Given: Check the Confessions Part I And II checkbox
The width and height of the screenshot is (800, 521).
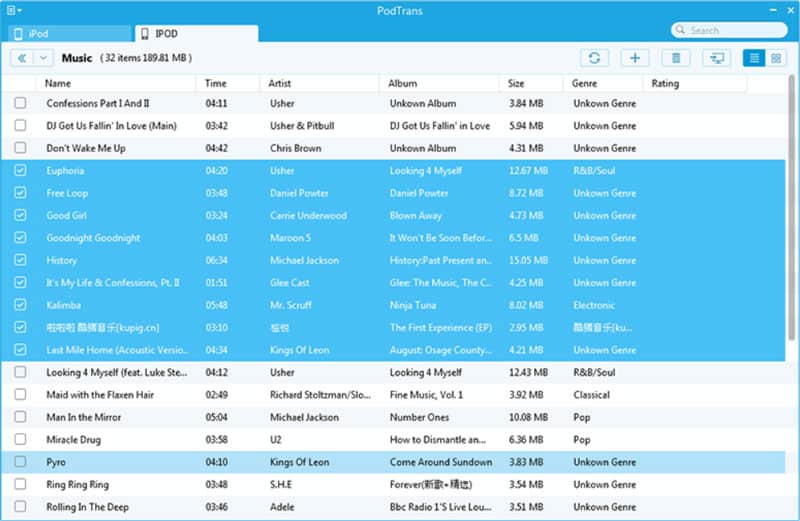Looking at the screenshot, I should [21, 103].
